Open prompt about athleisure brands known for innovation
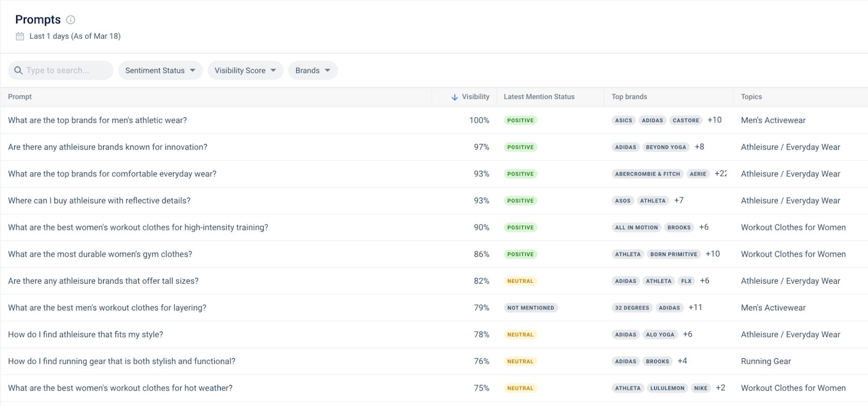The image size is (868, 406). click(x=107, y=147)
